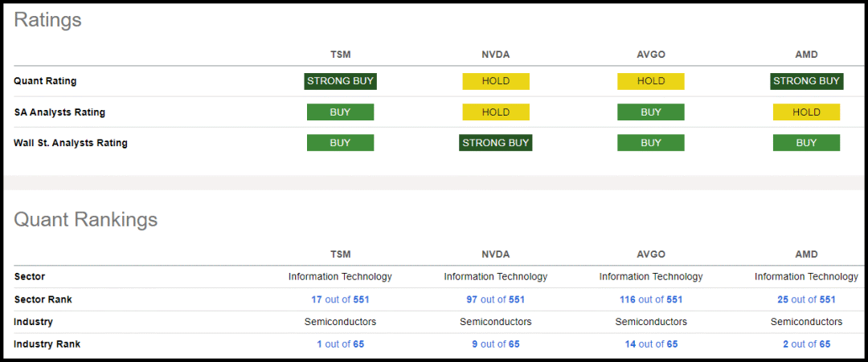Click the Industry row label

click(x=33, y=322)
